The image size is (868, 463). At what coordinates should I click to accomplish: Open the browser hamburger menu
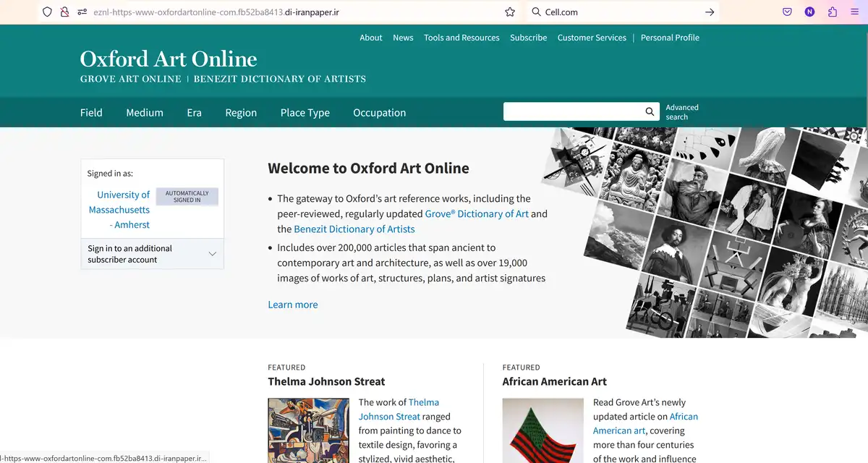854,12
